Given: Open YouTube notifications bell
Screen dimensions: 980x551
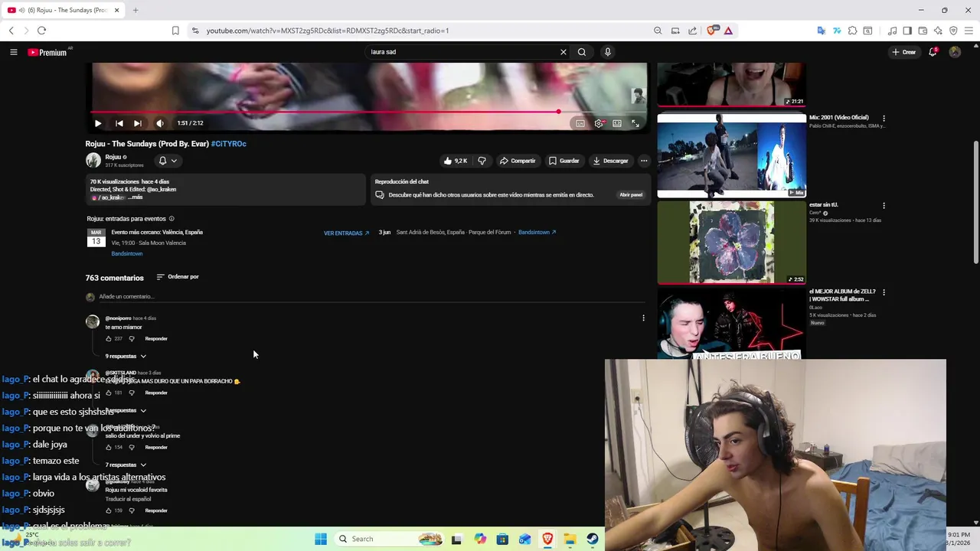Looking at the screenshot, I should (x=933, y=52).
